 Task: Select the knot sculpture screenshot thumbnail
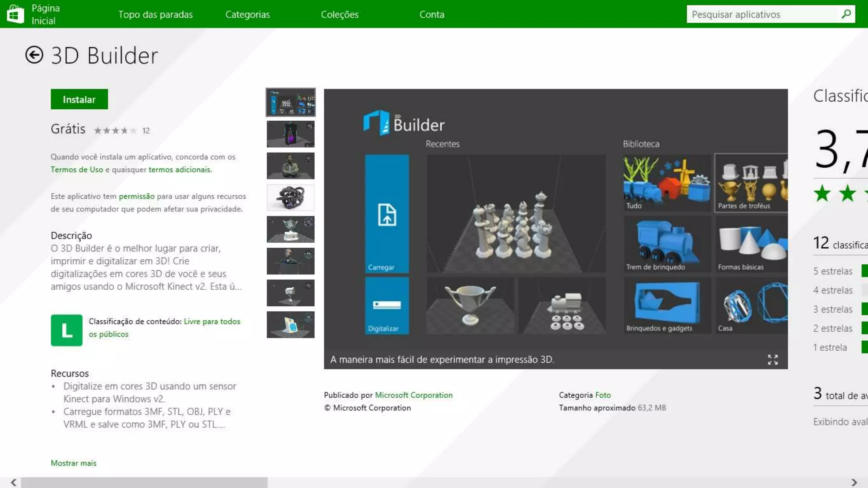pyautogui.click(x=290, y=198)
